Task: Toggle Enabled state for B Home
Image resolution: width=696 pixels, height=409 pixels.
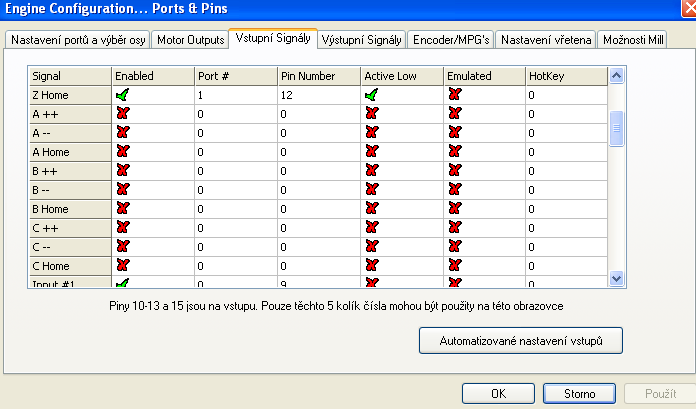Action: 123,208
